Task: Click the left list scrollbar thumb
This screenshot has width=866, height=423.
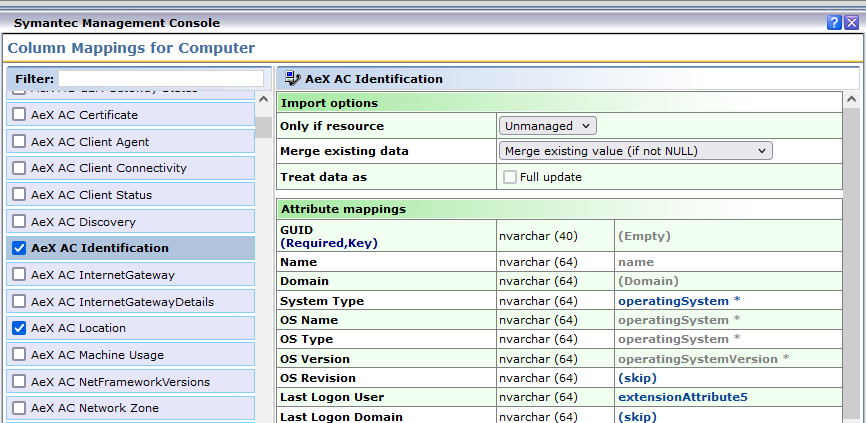Action: [263, 127]
